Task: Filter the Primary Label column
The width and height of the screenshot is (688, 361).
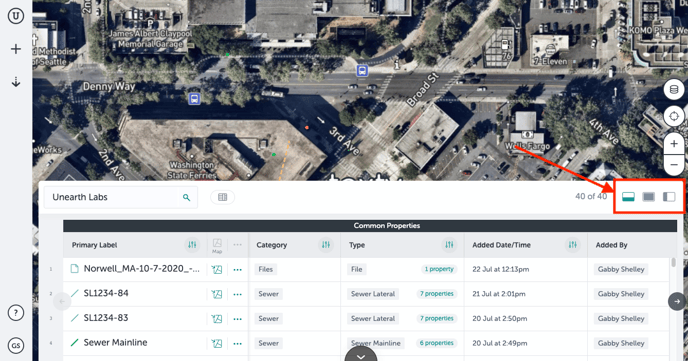Action: point(192,245)
